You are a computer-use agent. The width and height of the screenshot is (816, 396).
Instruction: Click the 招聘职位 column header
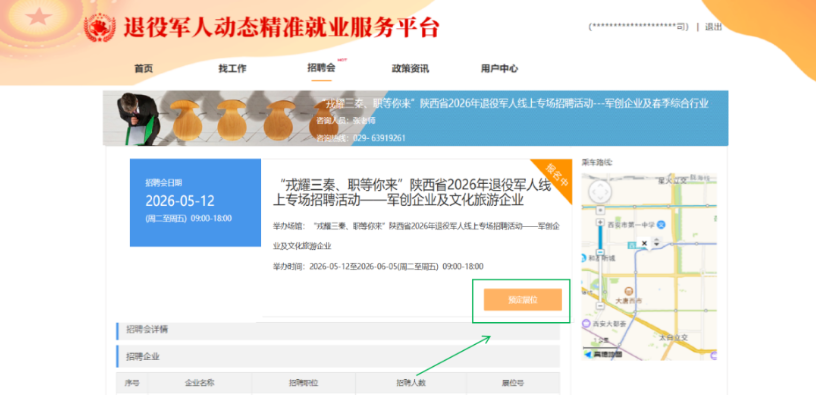tap(303, 382)
